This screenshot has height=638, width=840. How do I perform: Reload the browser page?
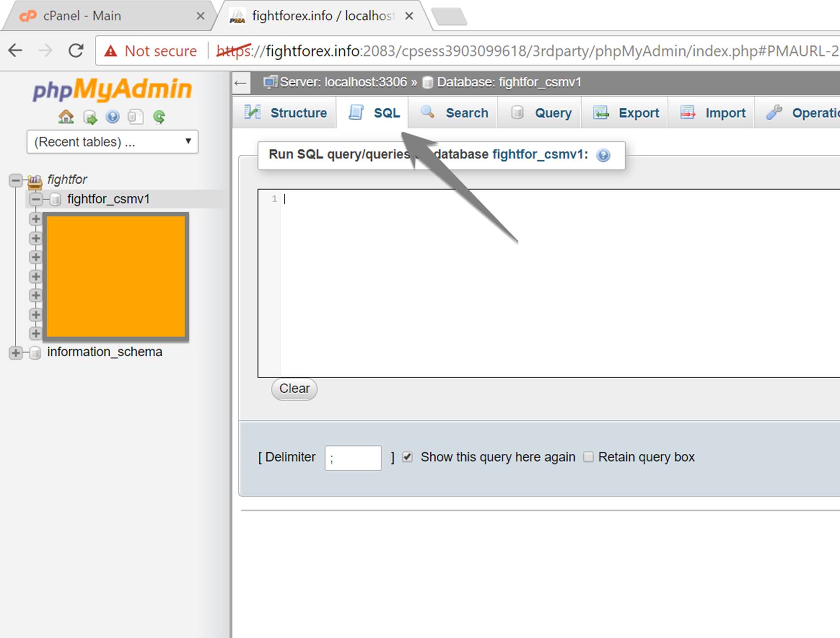[x=76, y=50]
